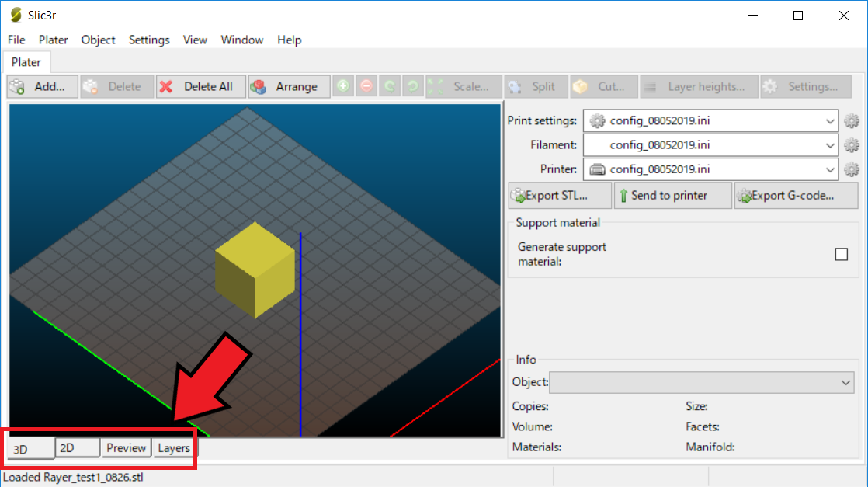Open the Settings menu
Viewport: 868px width, 487px height.
(x=149, y=40)
